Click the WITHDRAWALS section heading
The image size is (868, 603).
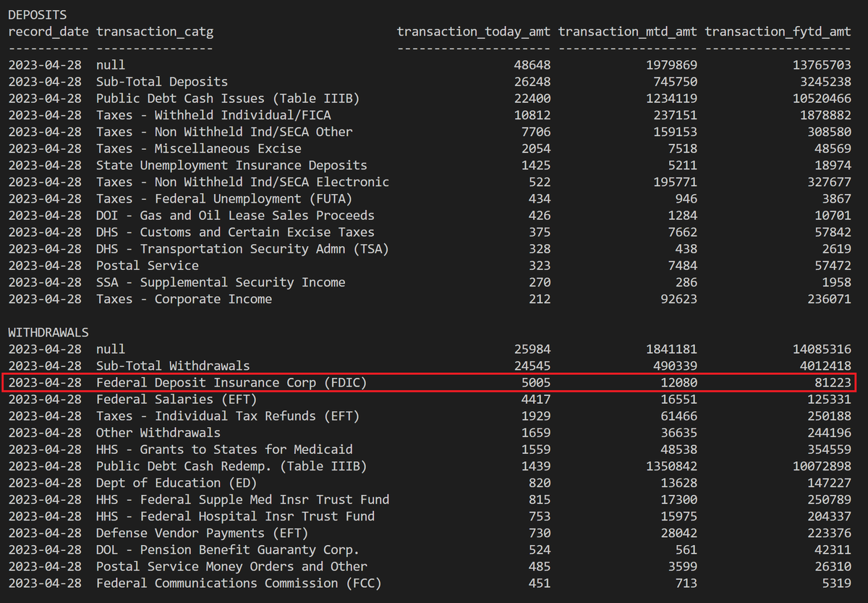pyautogui.click(x=48, y=332)
